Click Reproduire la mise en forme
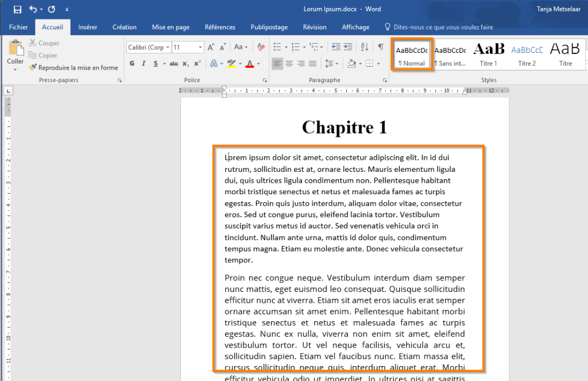This screenshot has height=381, width=588. pyautogui.click(x=73, y=68)
